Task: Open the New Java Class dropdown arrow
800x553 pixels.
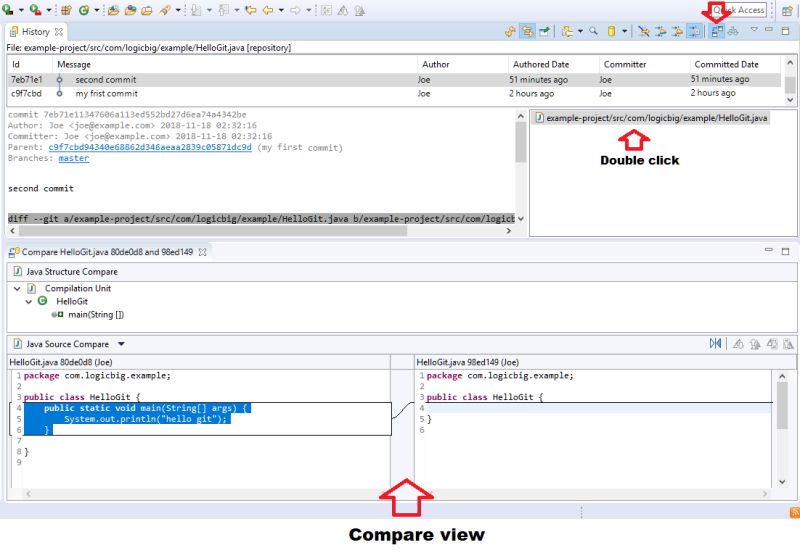Action: coord(96,10)
